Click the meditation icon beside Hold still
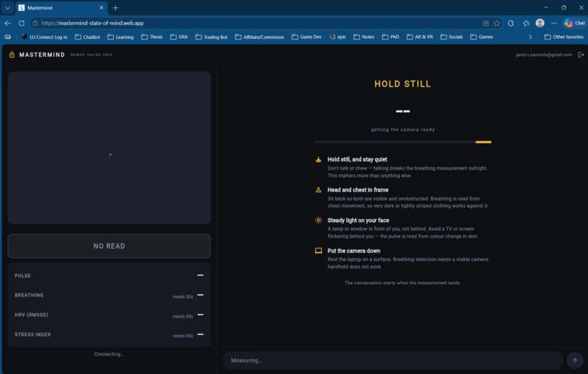588x374 pixels. 318,159
